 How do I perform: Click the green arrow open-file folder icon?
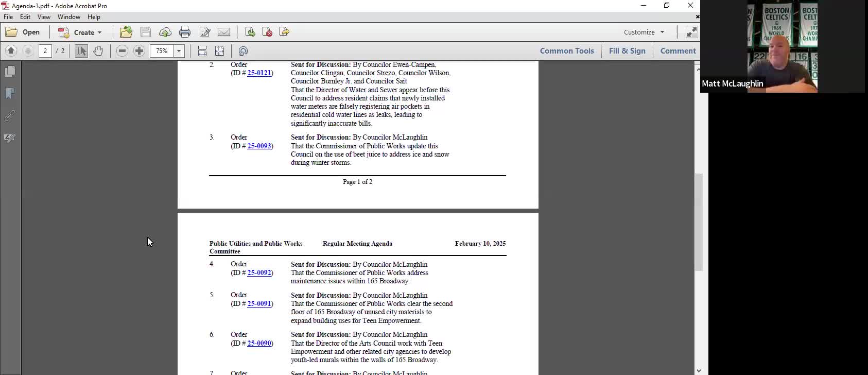coord(126,32)
